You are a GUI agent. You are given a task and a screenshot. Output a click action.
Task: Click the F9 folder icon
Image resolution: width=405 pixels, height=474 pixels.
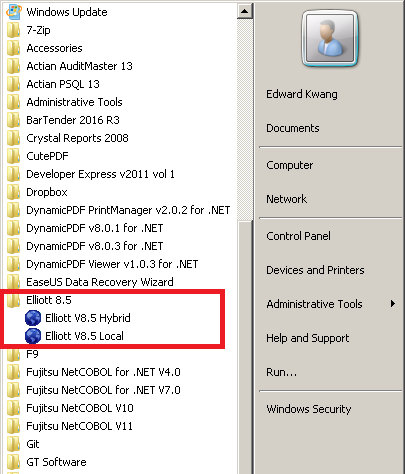click(x=13, y=355)
